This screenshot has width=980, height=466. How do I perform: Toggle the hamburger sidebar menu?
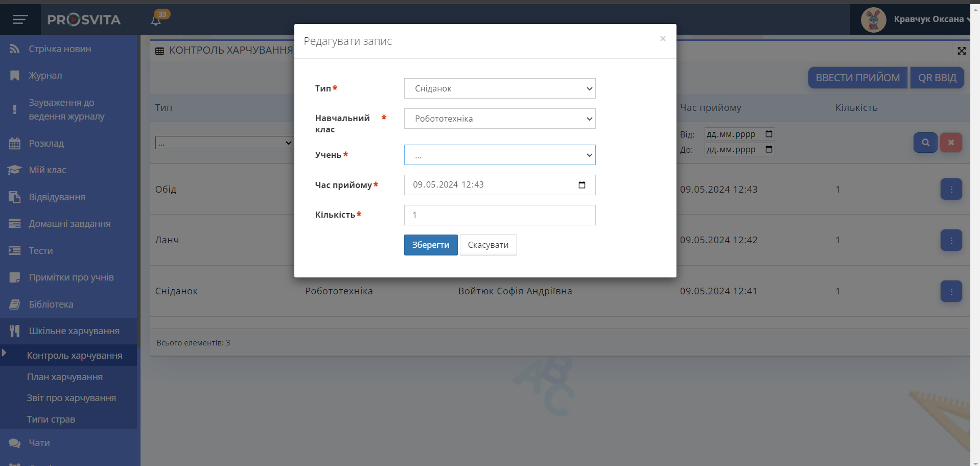pos(20,20)
